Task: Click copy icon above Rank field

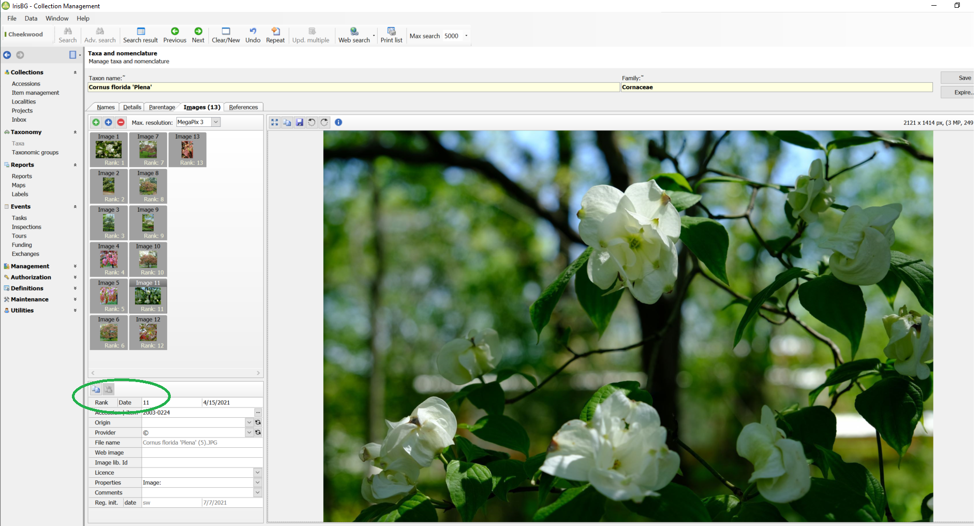Action: [x=96, y=389]
